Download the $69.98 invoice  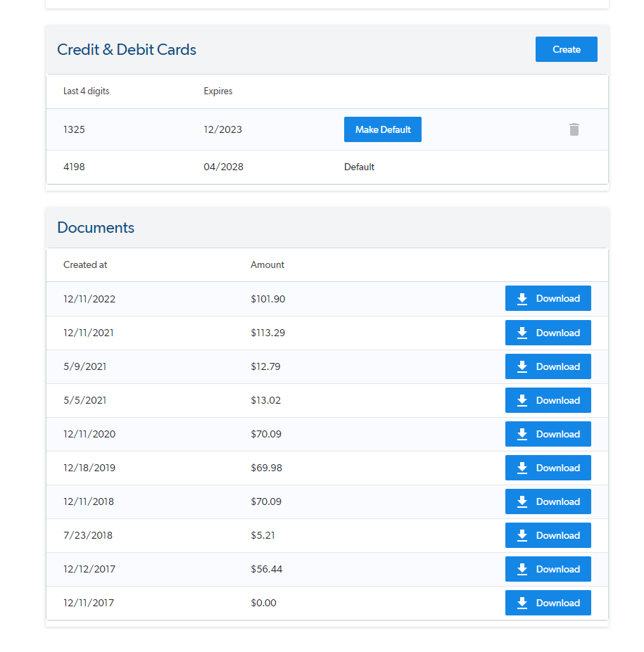click(548, 467)
